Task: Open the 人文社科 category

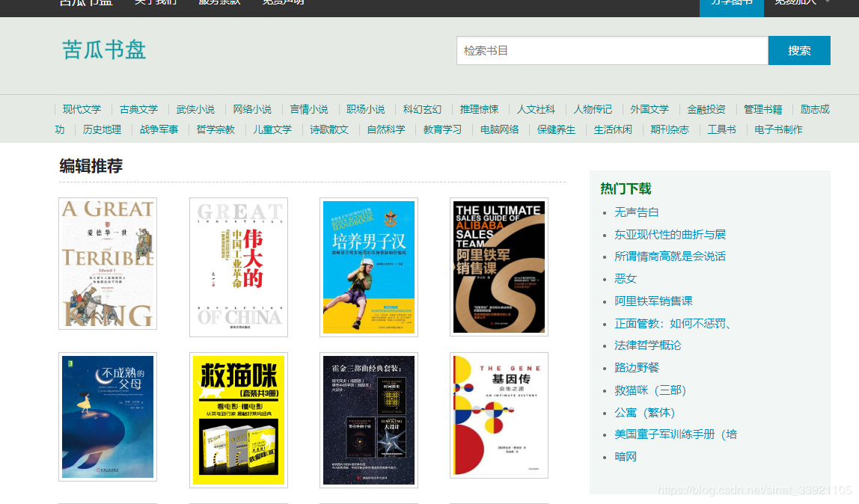Action: (536, 109)
